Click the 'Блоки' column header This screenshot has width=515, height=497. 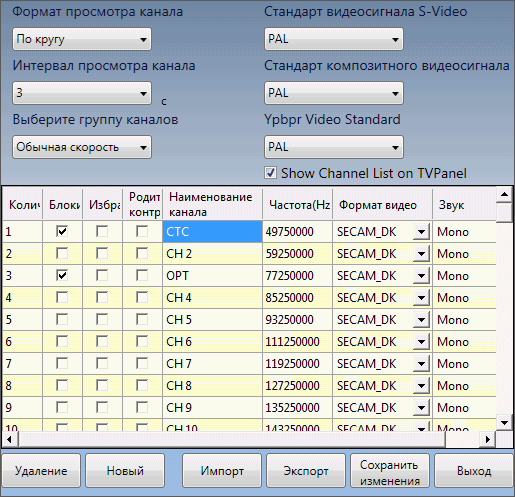pos(62,204)
